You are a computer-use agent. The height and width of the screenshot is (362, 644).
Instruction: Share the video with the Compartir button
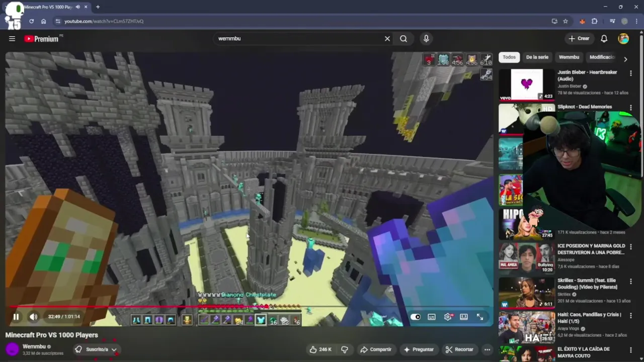click(x=376, y=349)
